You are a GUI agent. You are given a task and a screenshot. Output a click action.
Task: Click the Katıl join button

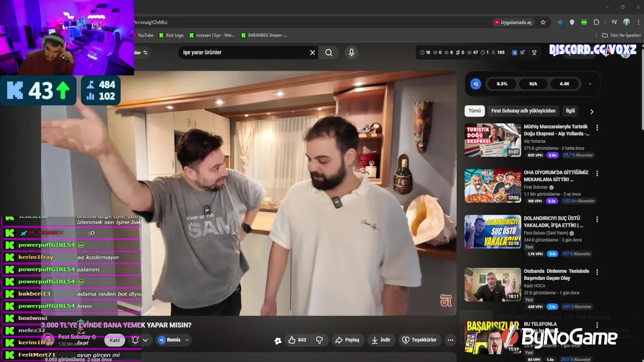coord(115,340)
